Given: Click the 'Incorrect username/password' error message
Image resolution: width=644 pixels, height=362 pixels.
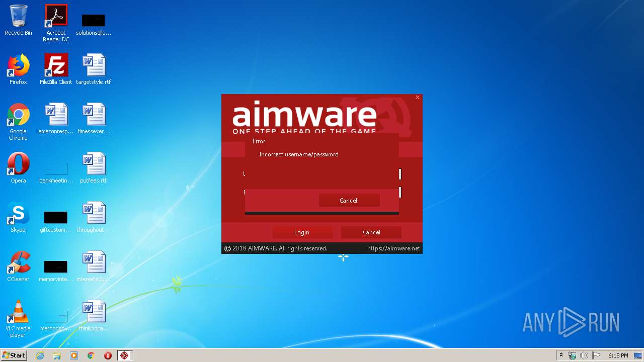Looking at the screenshot, I should [299, 154].
